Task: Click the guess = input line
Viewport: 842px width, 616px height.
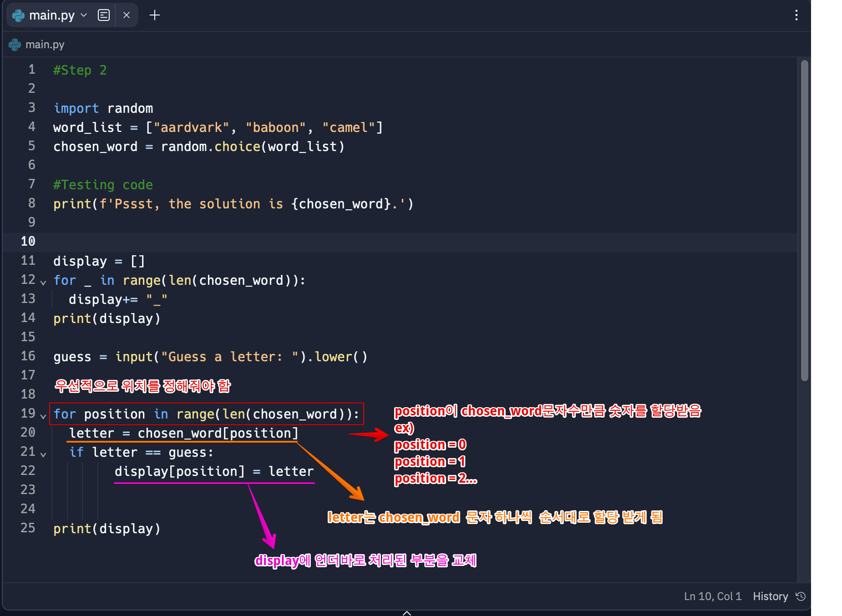Action: (x=210, y=357)
